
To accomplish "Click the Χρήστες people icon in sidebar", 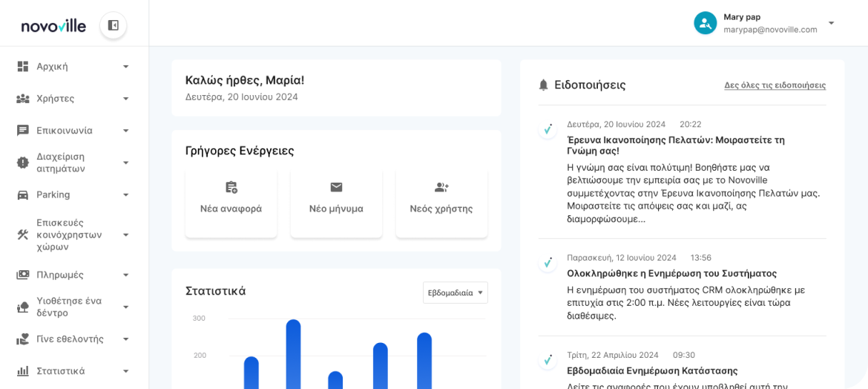I will [23, 98].
